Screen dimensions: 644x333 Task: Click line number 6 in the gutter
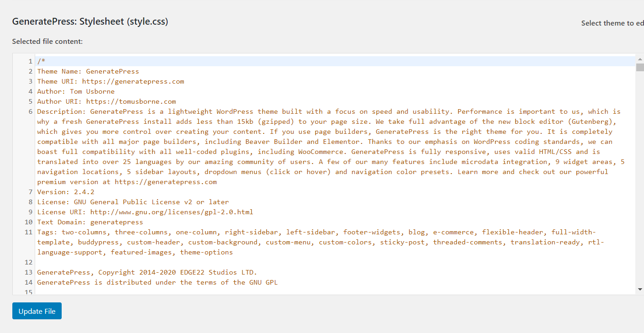pyautogui.click(x=31, y=111)
